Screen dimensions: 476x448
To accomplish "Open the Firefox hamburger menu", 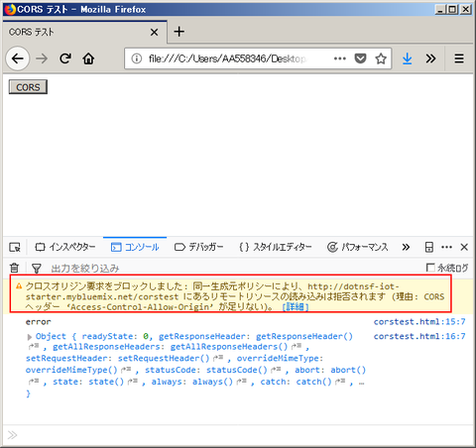I will click(459, 58).
